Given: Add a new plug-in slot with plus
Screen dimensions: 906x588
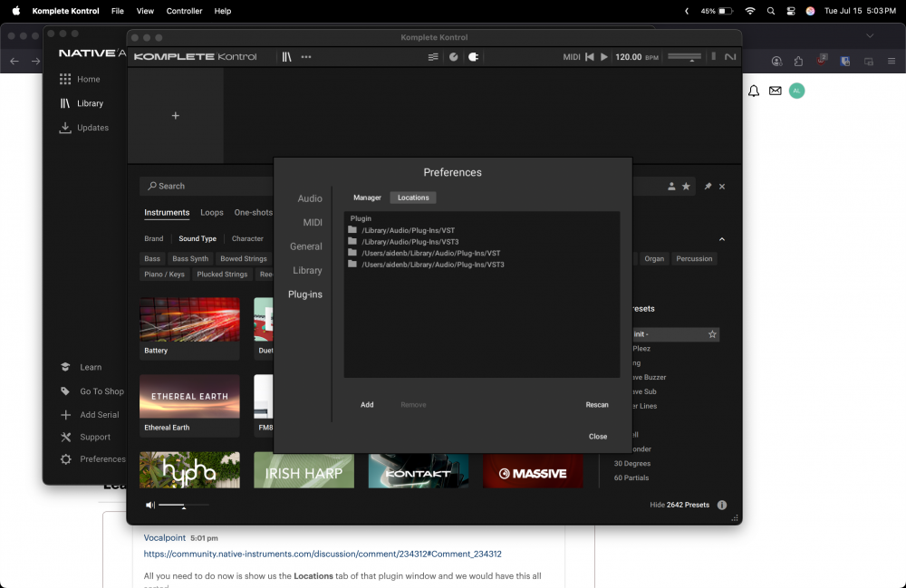Looking at the screenshot, I should [176, 116].
